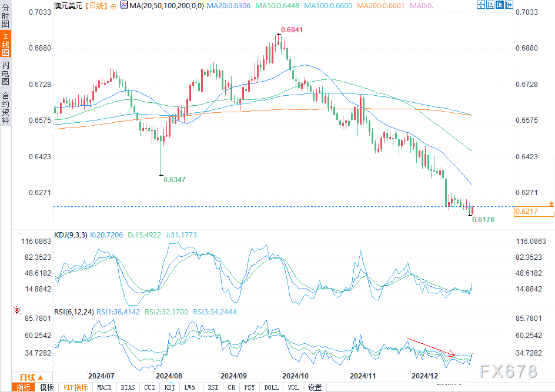
Task: Select the 闪电图 sidebar tab
Action: click(x=6, y=73)
